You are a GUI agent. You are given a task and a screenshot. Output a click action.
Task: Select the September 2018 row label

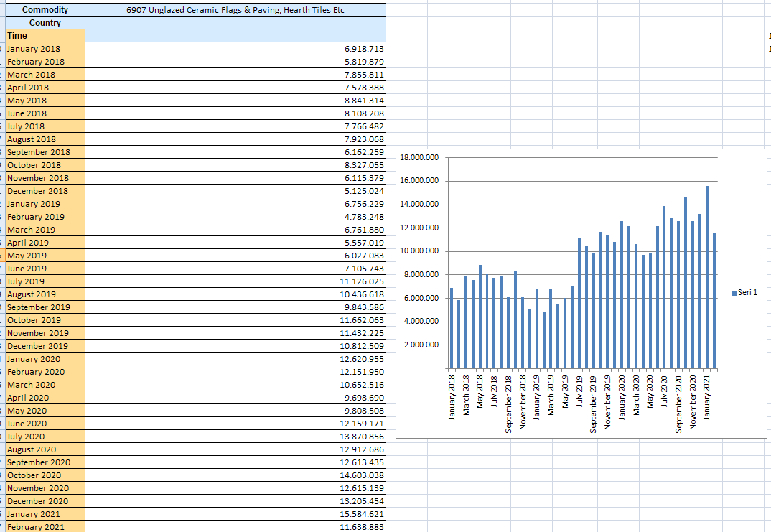(x=45, y=152)
